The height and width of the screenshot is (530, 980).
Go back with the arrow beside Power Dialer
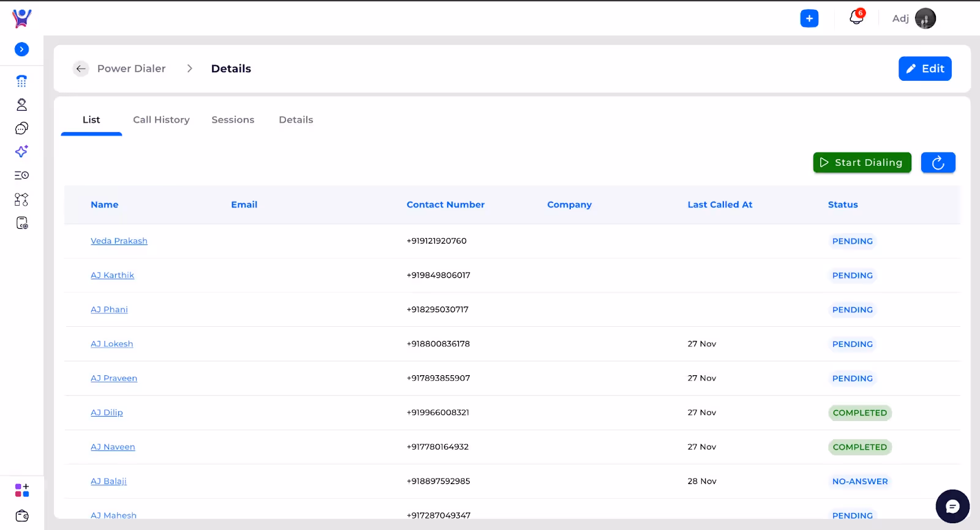81,69
